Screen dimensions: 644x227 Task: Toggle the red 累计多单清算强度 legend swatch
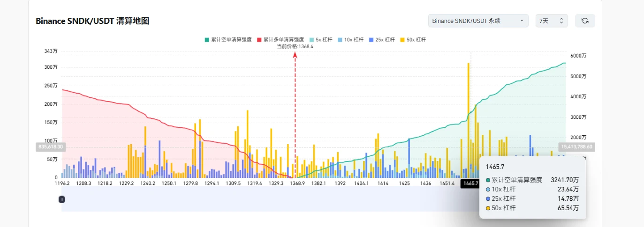pos(260,40)
